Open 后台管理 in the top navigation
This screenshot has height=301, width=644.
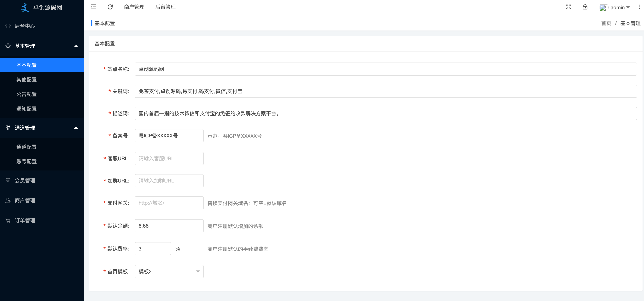(x=165, y=7)
